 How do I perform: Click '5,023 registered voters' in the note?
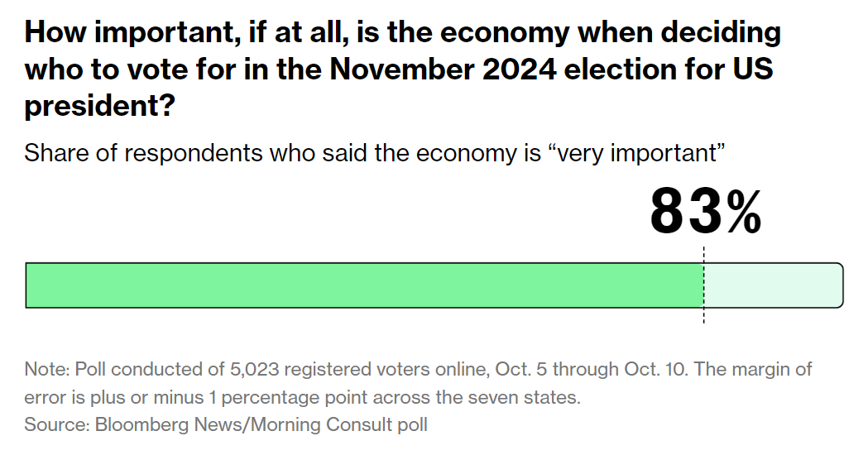276,369
